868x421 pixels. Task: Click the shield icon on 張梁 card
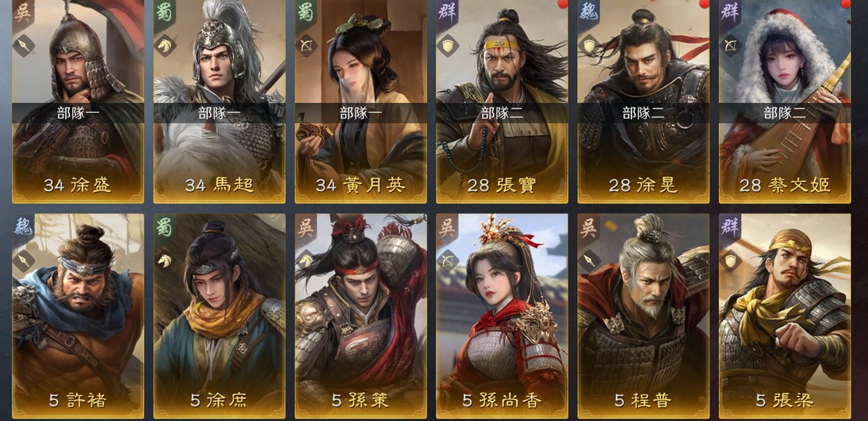[731, 260]
